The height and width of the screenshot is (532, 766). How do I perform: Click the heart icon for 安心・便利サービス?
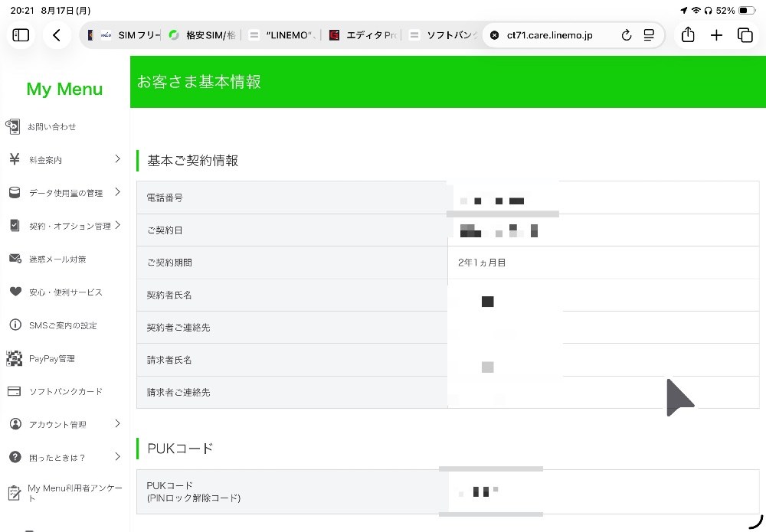[x=15, y=292]
